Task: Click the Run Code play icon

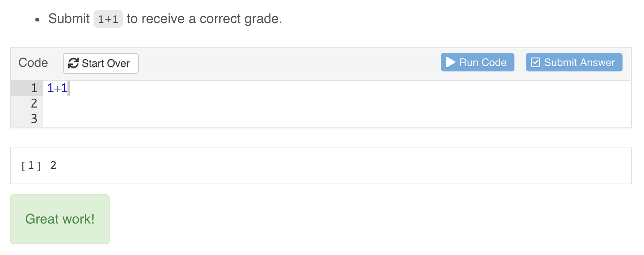Action: coord(450,63)
